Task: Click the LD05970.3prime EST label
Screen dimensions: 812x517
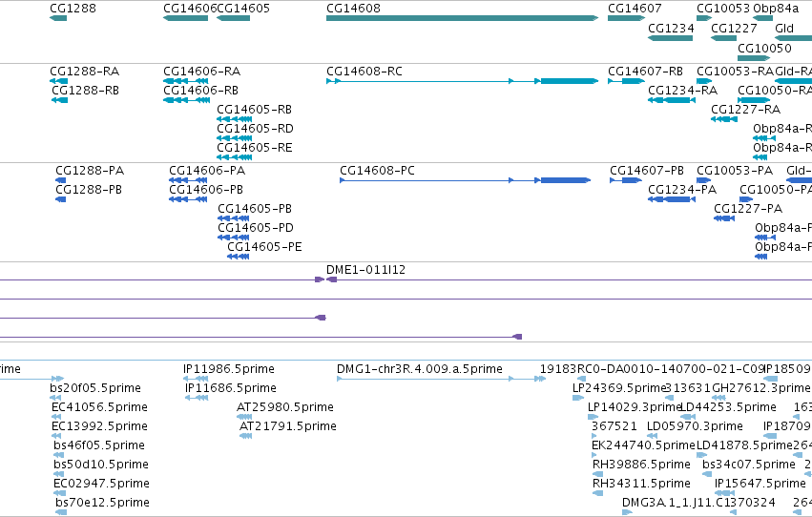Action: pyautogui.click(x=695, y=426)
